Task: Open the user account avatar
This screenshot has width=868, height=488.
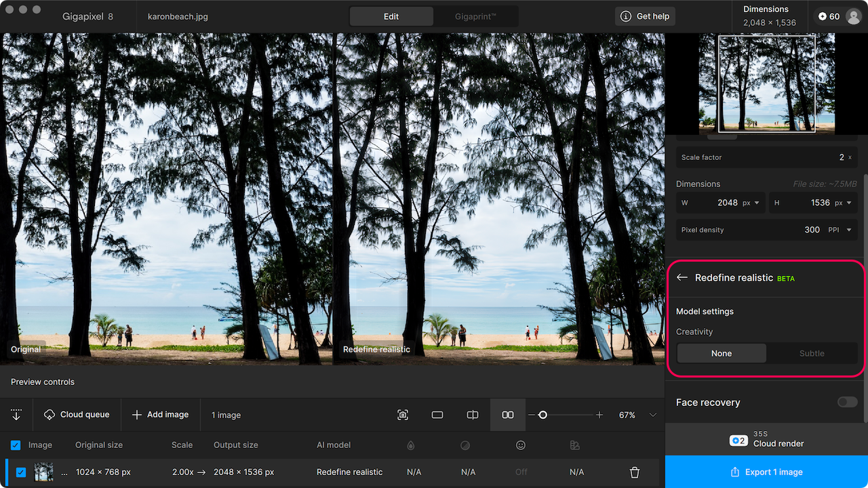Action: click(x=853, y=16)
